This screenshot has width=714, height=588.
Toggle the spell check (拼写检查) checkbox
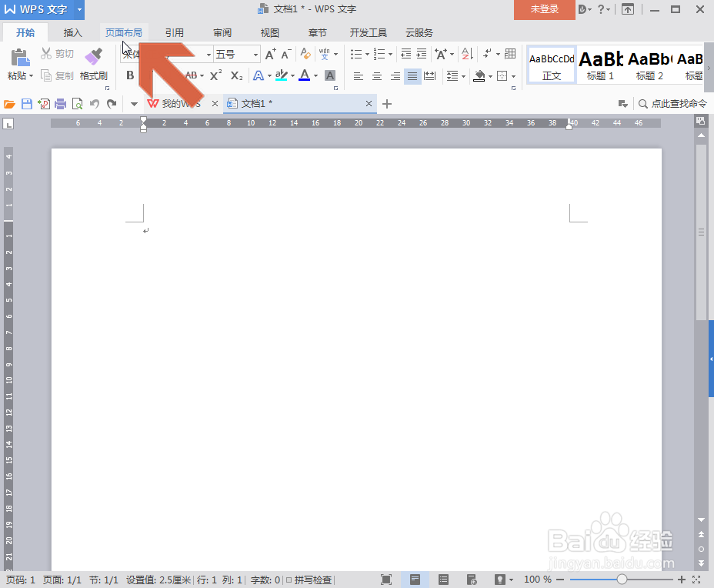[289, 580]
